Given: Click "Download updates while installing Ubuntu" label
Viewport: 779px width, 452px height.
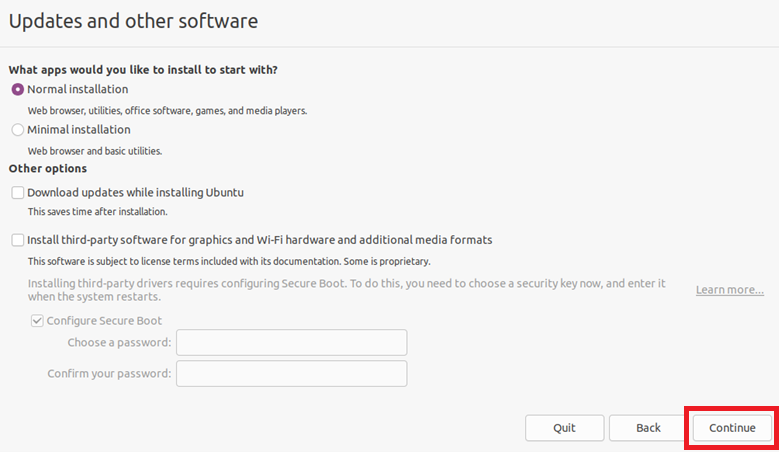Looking at the screenshot, I should click(x=135, y=192).
